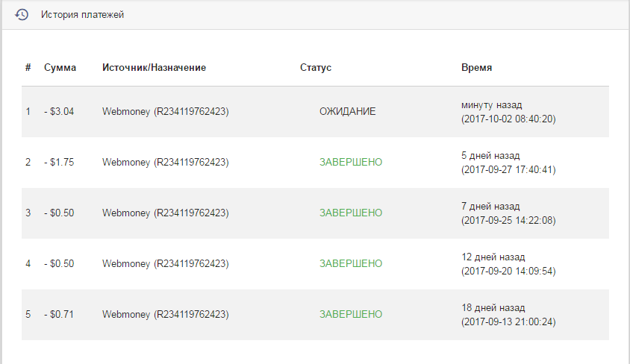Click the 5 дней назад time text
The image size is (630, 364).
click(490, 156)
